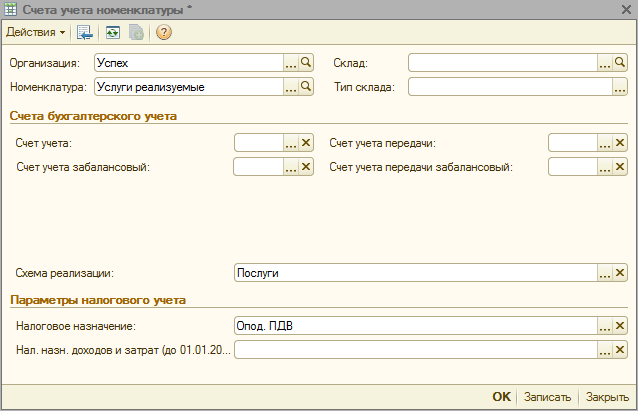Click the Налоговое назначение input field
The width and height of the screenshot is (638, 411).
coord(414,326)
